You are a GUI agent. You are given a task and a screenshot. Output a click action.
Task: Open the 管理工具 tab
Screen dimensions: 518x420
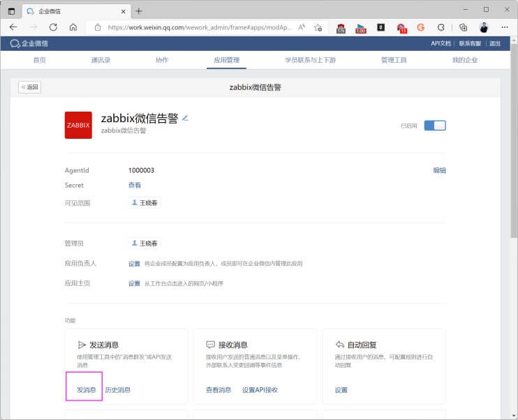pyautogui.click(x=394, y=60)
